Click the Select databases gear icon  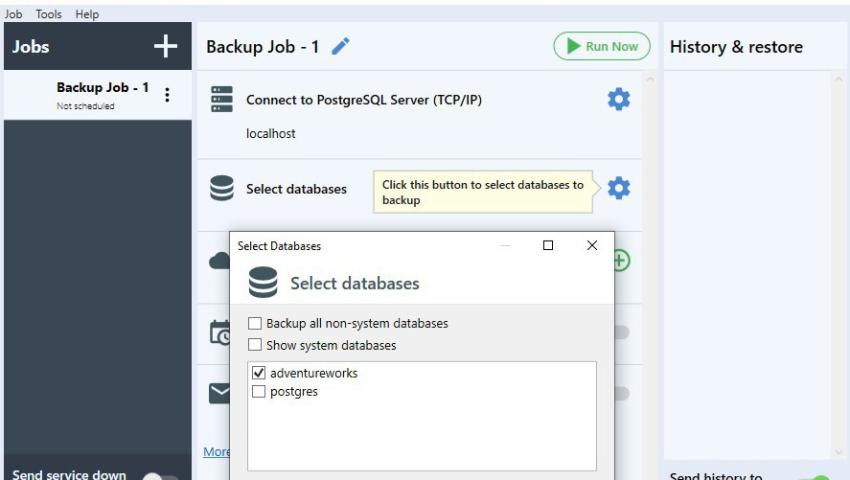click(619, 188)
